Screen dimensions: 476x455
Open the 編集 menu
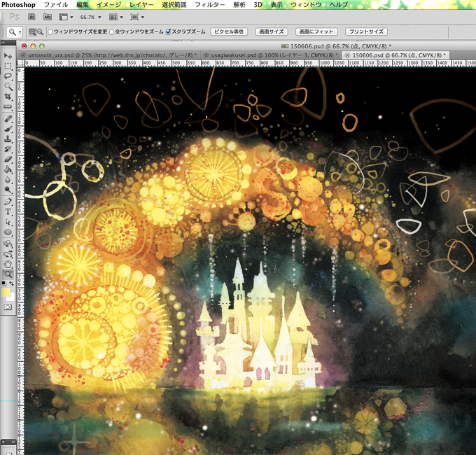click(x=83, y=5)
